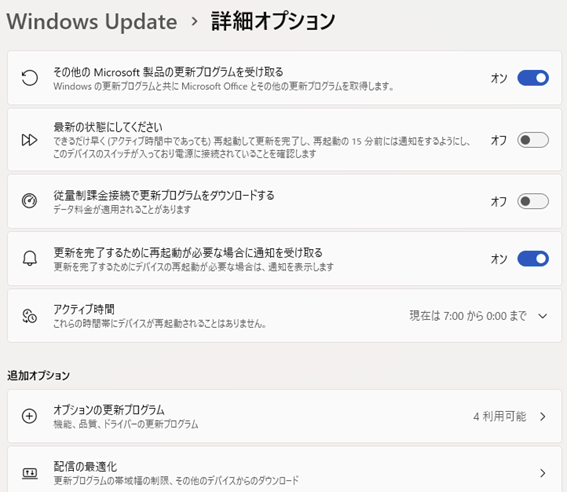Click the breadcrumb separator chevron icon
This screenshot has width=567, height=492.
tap(195, 21)
